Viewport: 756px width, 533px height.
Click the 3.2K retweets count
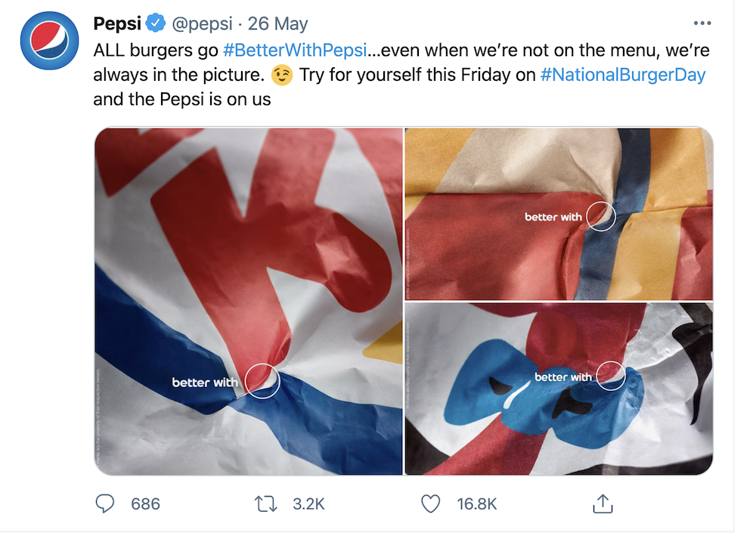coord(308,504)
